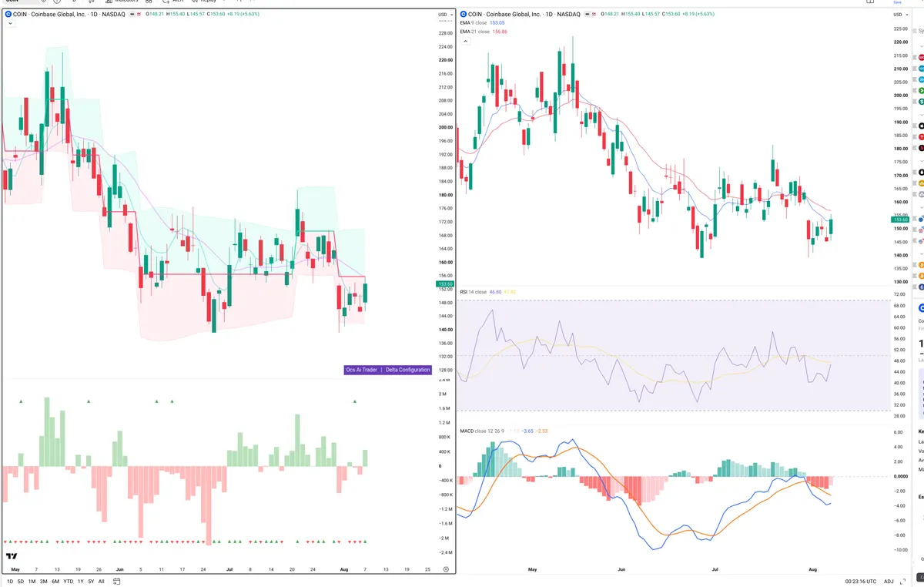Viewport: 924px width, 587px height.
Task: Select the 1D time range button
Action: [10, 582]
